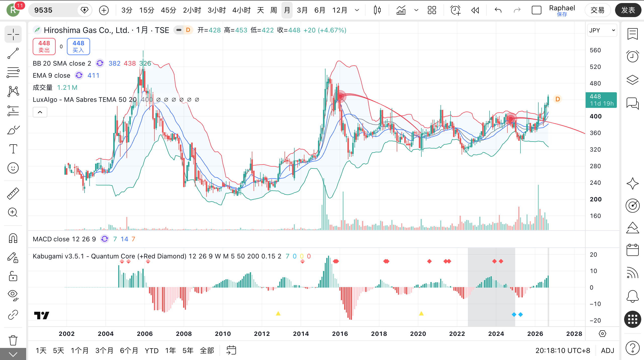644x360 pixels.
Task: Open the apps grid launcher button
Action: (632, 320)
